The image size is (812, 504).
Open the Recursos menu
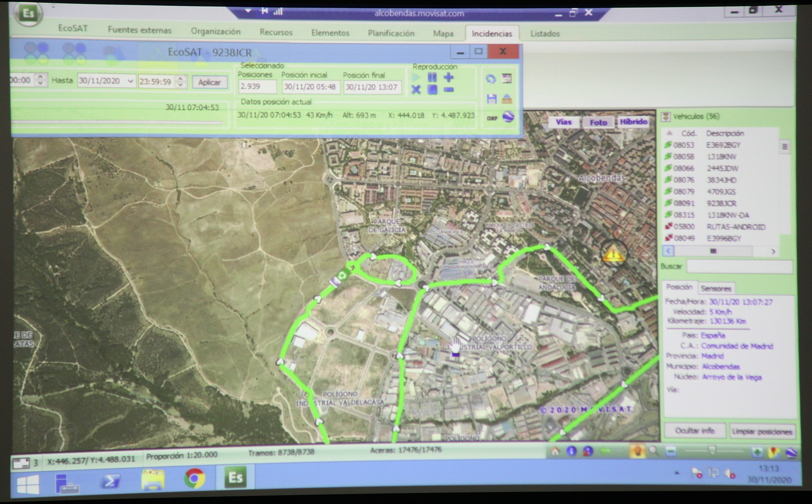276,32
